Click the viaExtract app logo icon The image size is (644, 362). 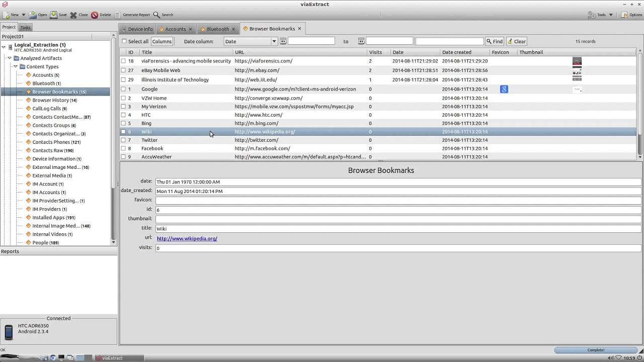coord(5,5)
